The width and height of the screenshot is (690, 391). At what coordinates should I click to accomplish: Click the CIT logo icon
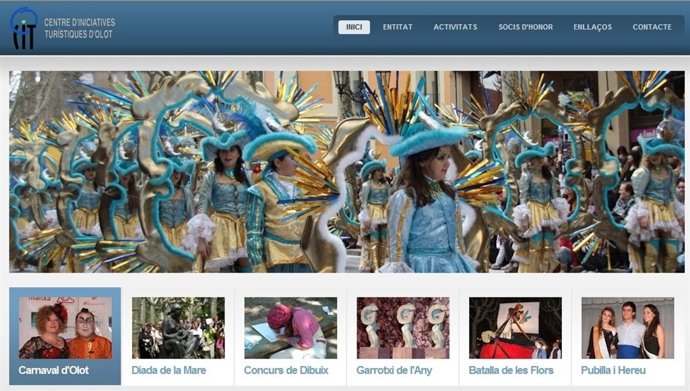click(x=24, y=28)
